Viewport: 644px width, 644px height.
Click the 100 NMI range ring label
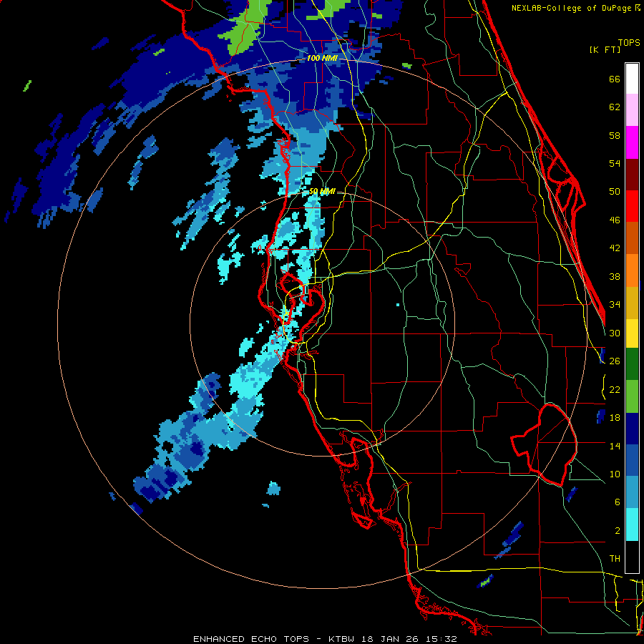323,58
